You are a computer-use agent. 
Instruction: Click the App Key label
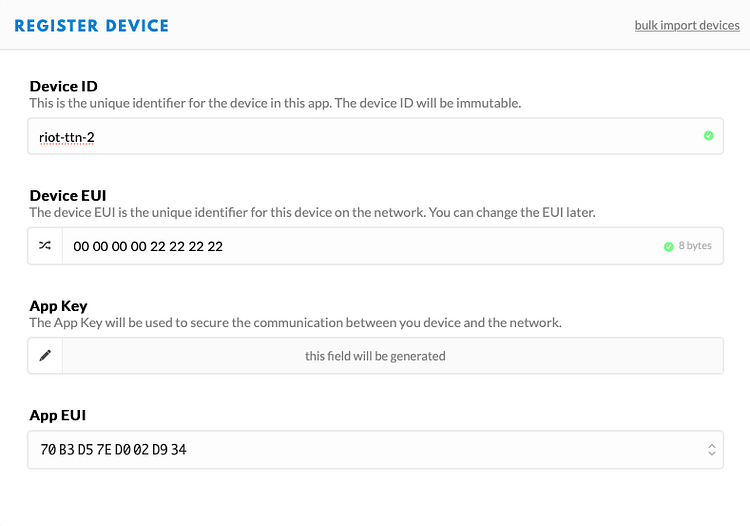59,306
